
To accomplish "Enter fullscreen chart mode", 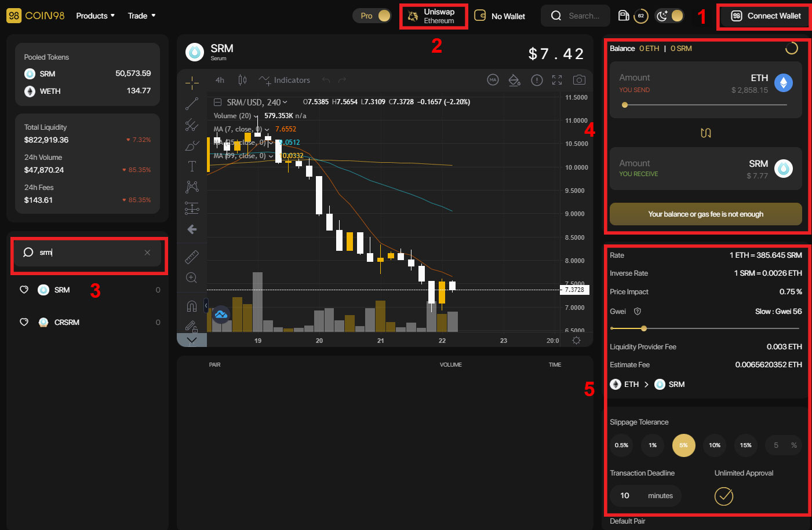I will click(x=557, y=80).
